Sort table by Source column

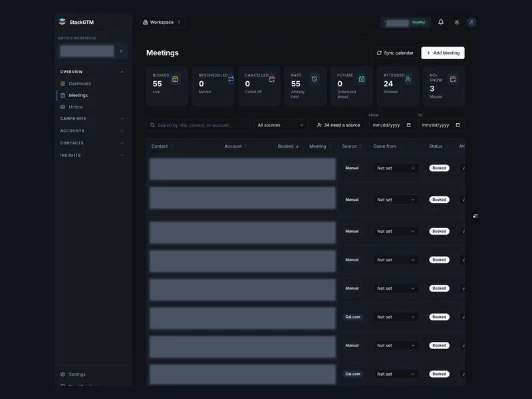point(352,146)
